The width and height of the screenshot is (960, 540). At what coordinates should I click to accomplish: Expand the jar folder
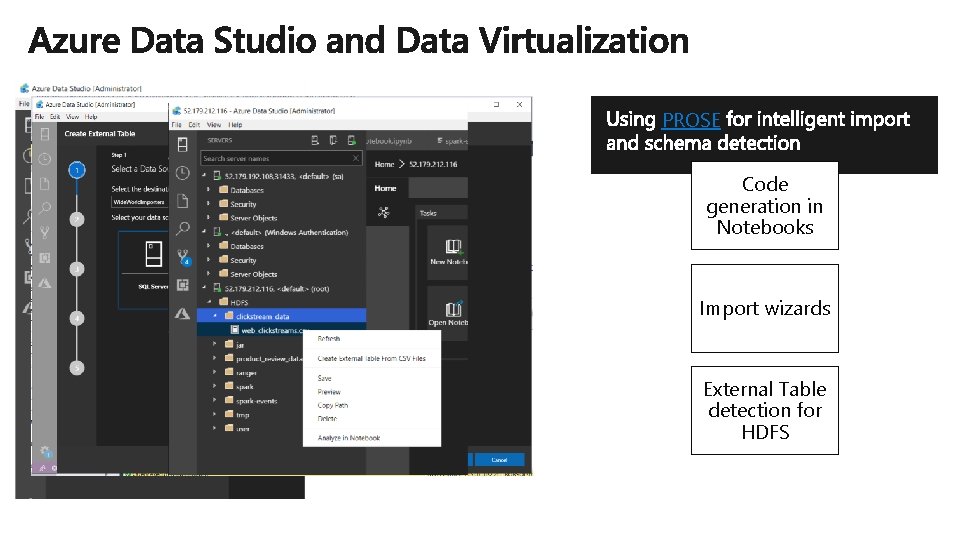(214, 344)
